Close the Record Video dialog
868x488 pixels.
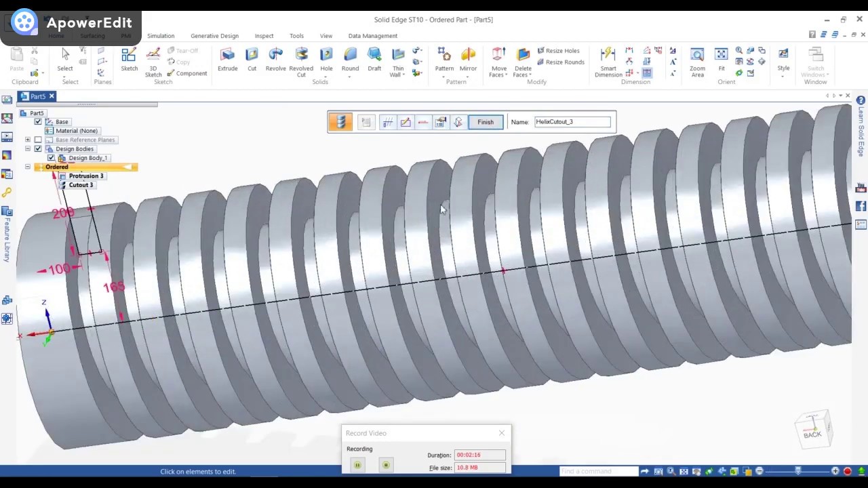502,433
